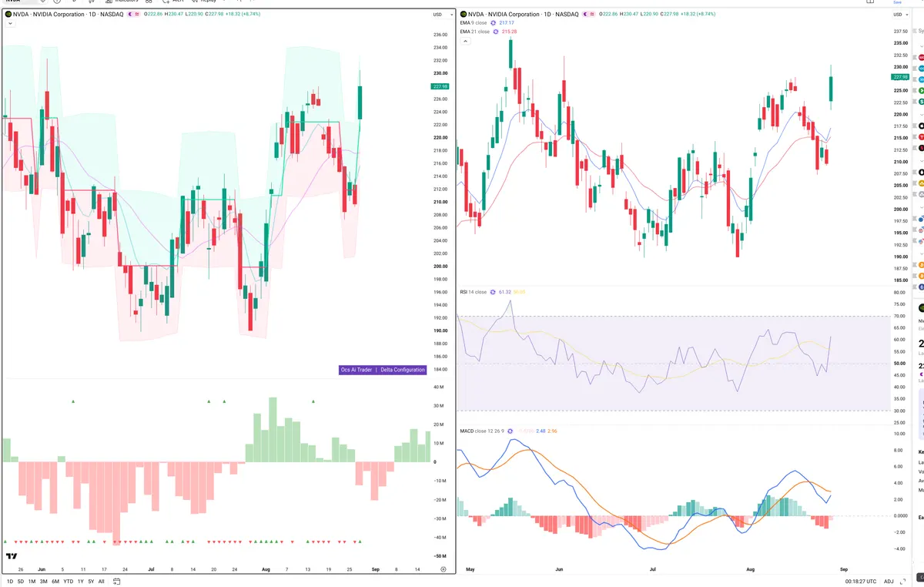Image resolution: width=924 pixels, height=587 pixels.
Task: Open left chart time axis settings gear
Action: (443, 569)
